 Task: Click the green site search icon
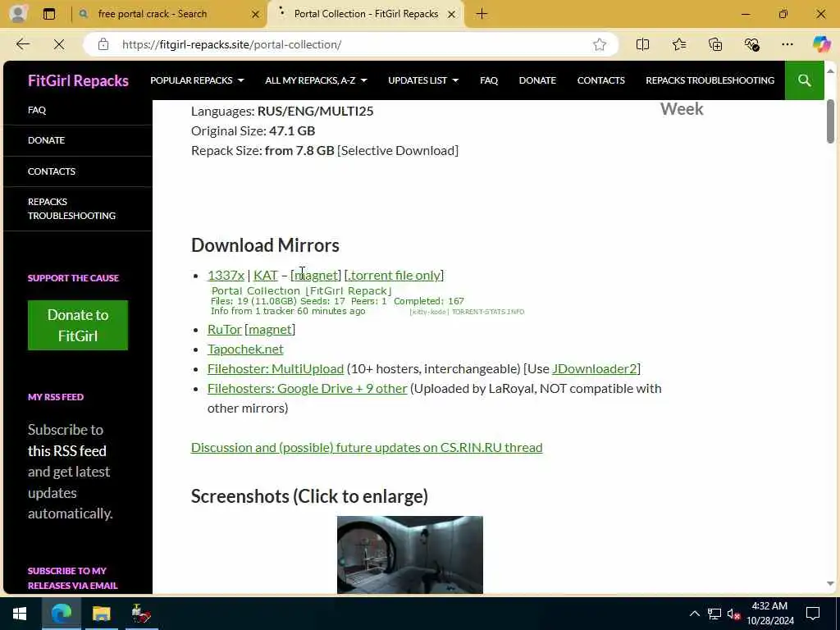(x=804, y=80)
